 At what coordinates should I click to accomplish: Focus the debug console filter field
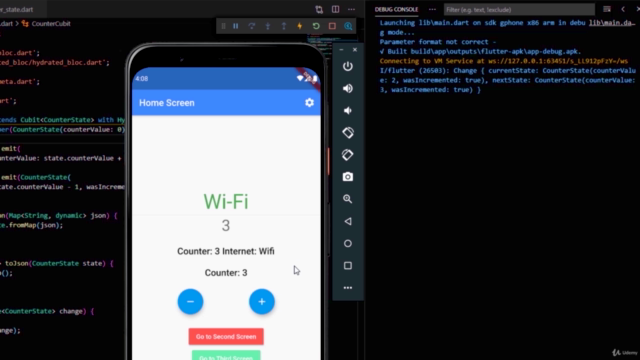[x=519, y=9]
